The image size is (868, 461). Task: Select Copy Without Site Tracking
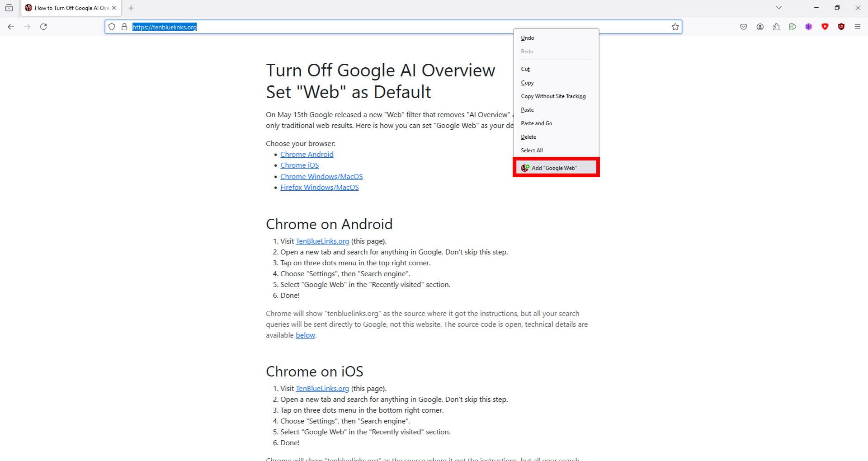point(556,96)
